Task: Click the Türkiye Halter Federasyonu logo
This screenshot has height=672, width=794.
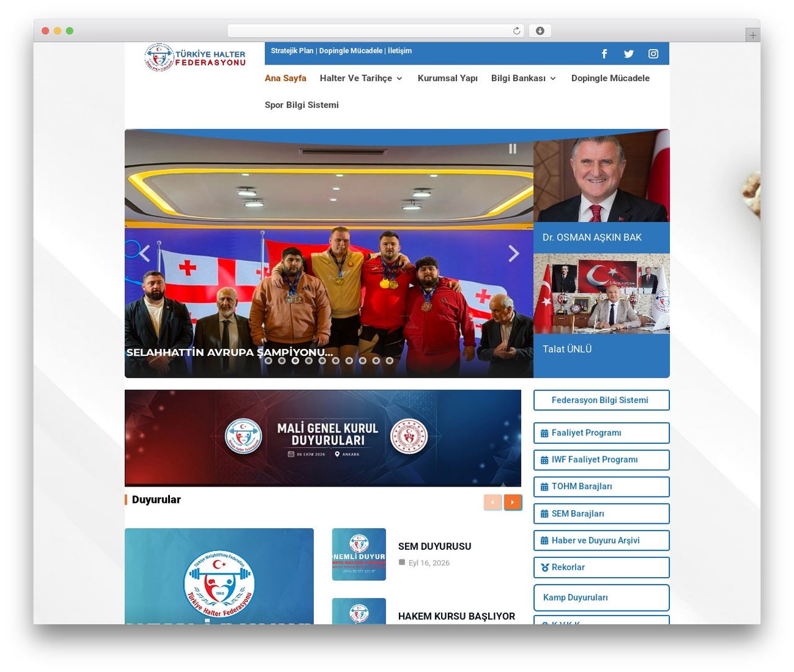Action: 195,58
